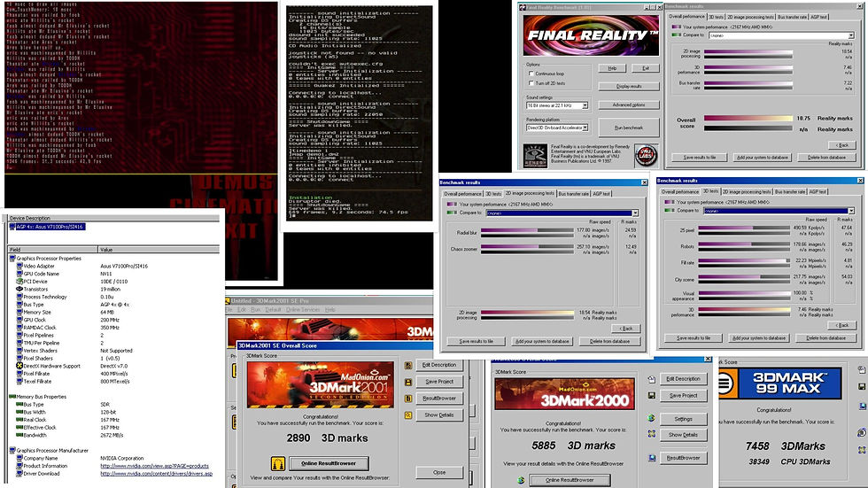This screenshot has height=488, width=868.
Task: Click the 3DMark2000 MadOnion banner image
Action: (565, 394)
